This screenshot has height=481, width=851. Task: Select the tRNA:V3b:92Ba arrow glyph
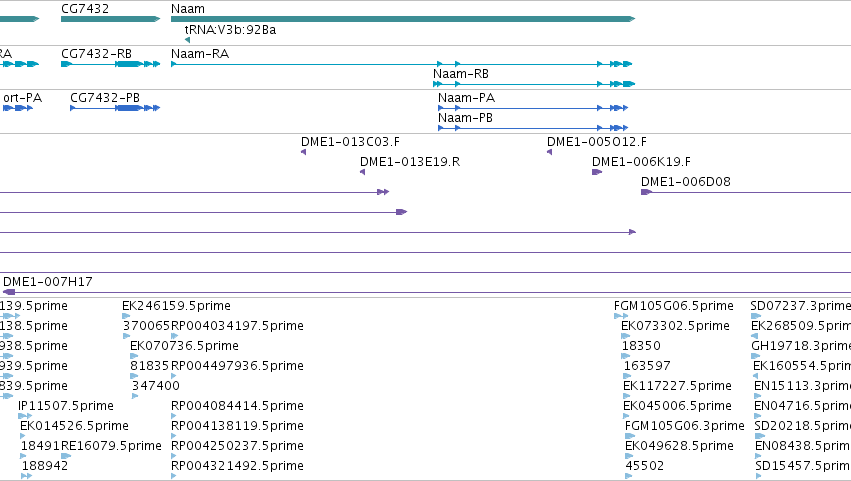(x=187, y=40)
